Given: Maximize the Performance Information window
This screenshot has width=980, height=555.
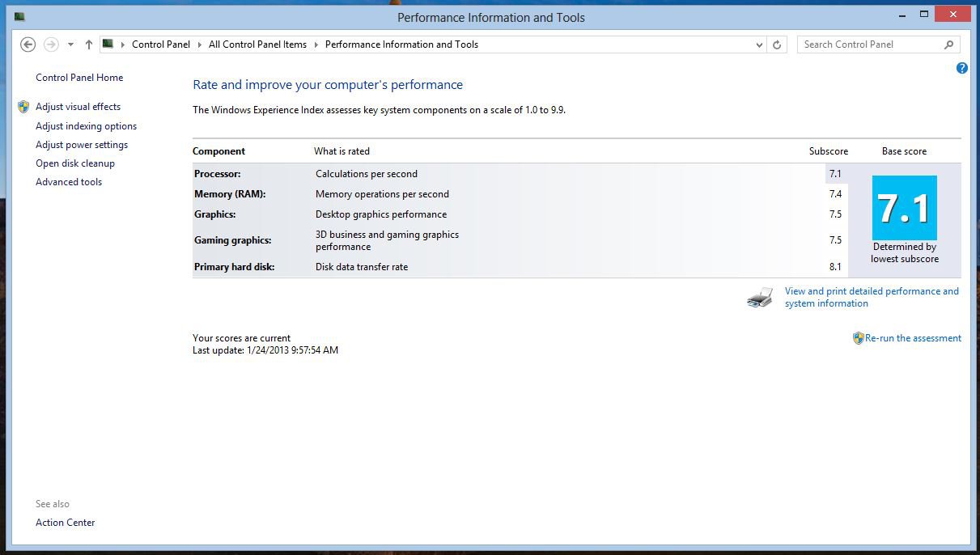Looking at the screenshot, I should pyautogui.click(x=923, y=15).
